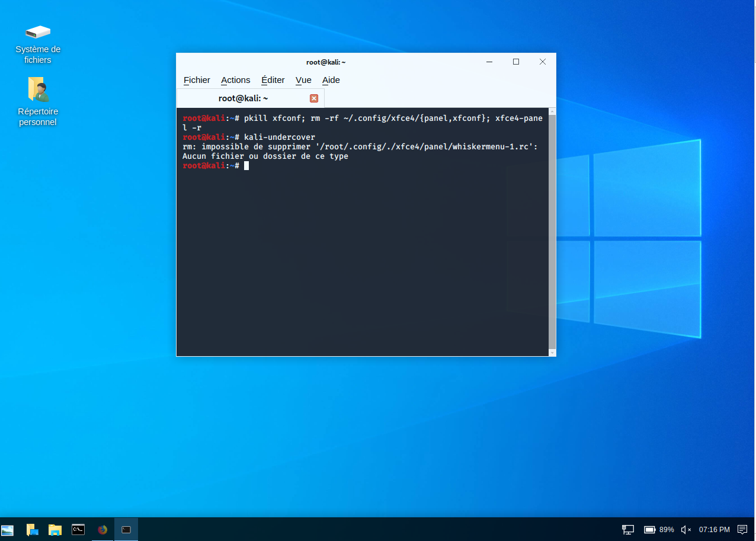Open the network connection tray icon
The height and width of the screenshot is (541, 756).
tap(628, 530)
